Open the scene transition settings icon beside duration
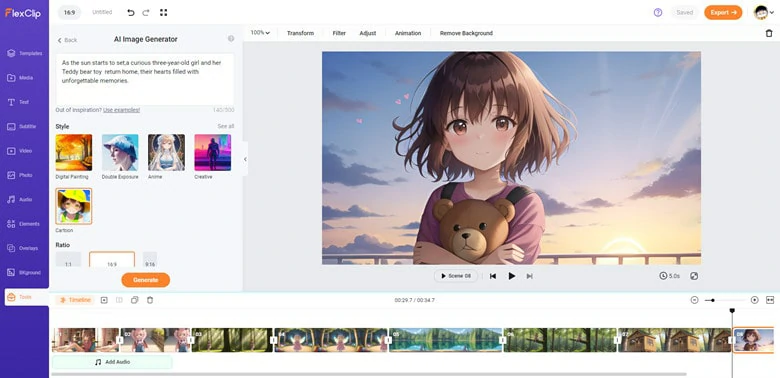The height and width of the screenshot is (378, 780). (694, 276)
